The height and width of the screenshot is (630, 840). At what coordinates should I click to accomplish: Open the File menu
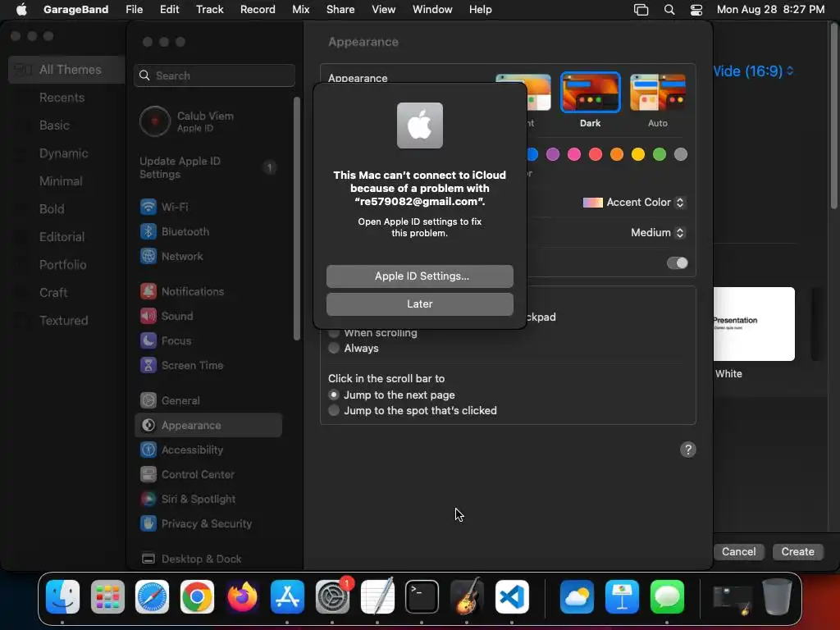coord(134,10)
